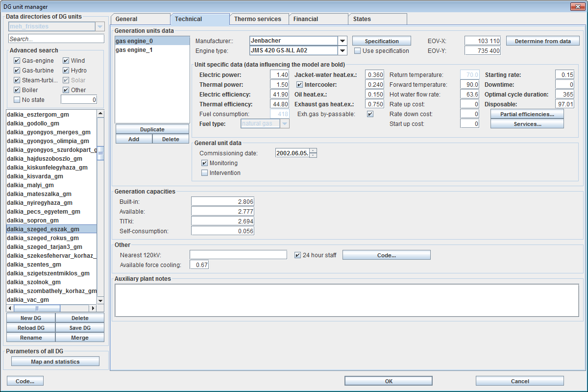Screen dimensions: 588x392
Task: Cancel the DG unit manager dialog
Action: [x=520, y=381]
